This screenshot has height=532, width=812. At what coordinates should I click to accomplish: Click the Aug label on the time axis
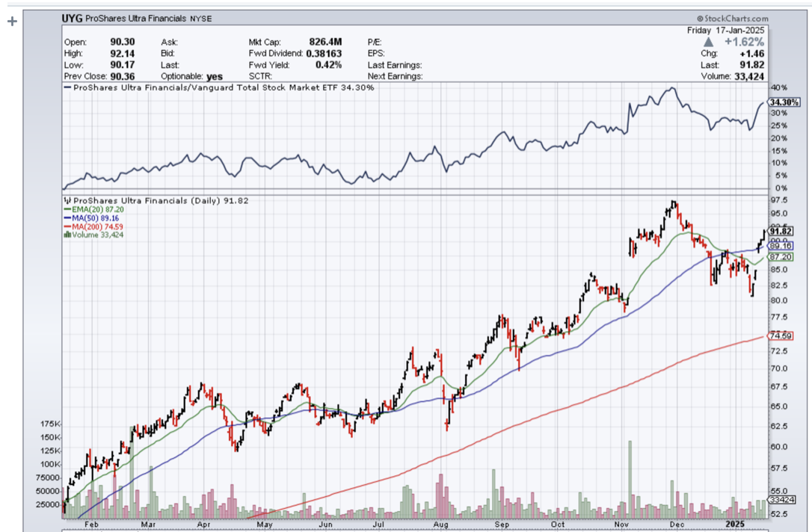click(441, 526)
